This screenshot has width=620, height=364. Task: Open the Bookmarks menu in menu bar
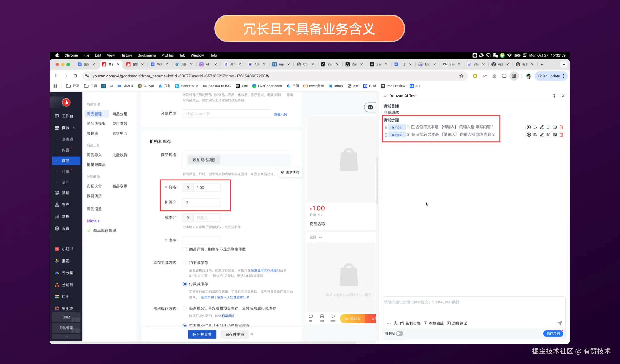point(146,55)
